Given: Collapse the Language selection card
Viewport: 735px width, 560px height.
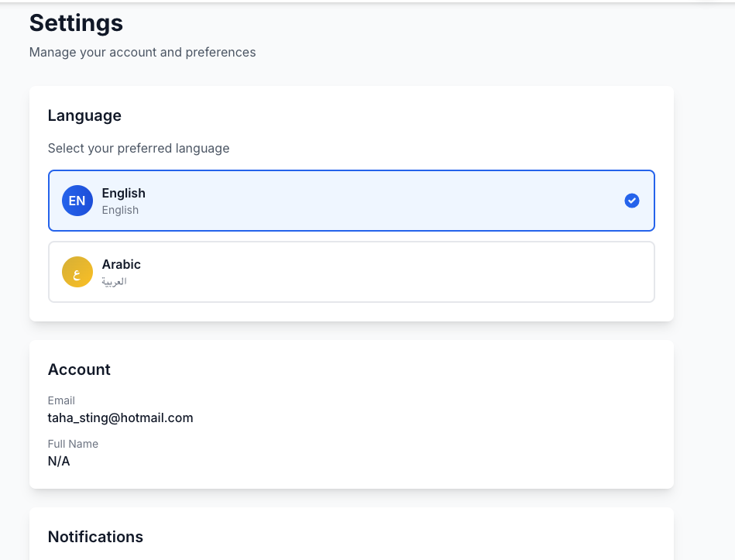Looking at the screenshot, I should (84, 115).
